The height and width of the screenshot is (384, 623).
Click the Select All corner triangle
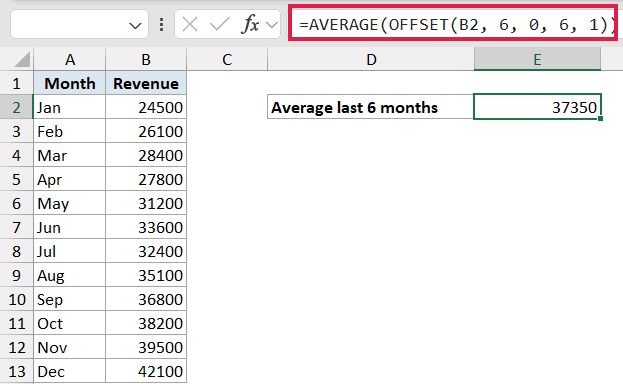click(21, 59)
